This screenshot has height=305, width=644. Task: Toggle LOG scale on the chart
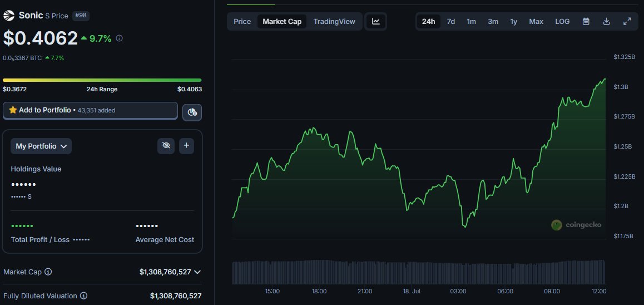562,21
